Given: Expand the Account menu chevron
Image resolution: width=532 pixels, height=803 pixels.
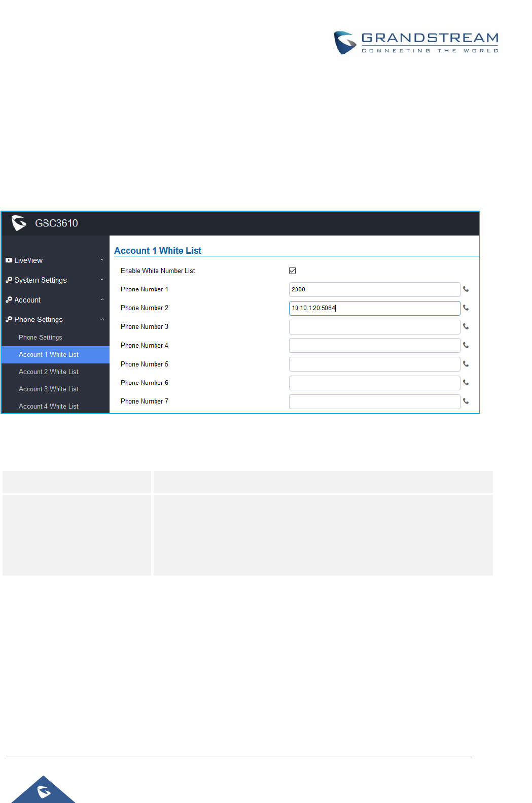Looking at the screenshot, I should click(102, 299).
